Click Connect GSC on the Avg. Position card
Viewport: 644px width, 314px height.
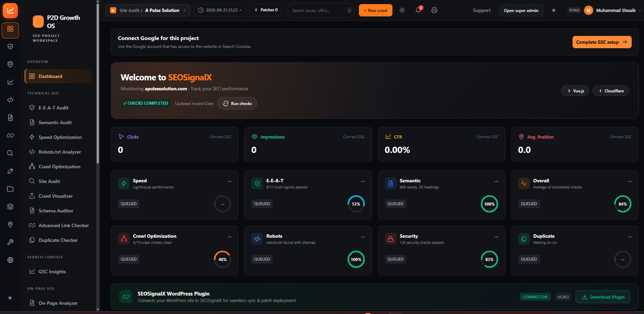tap(620, 137)
